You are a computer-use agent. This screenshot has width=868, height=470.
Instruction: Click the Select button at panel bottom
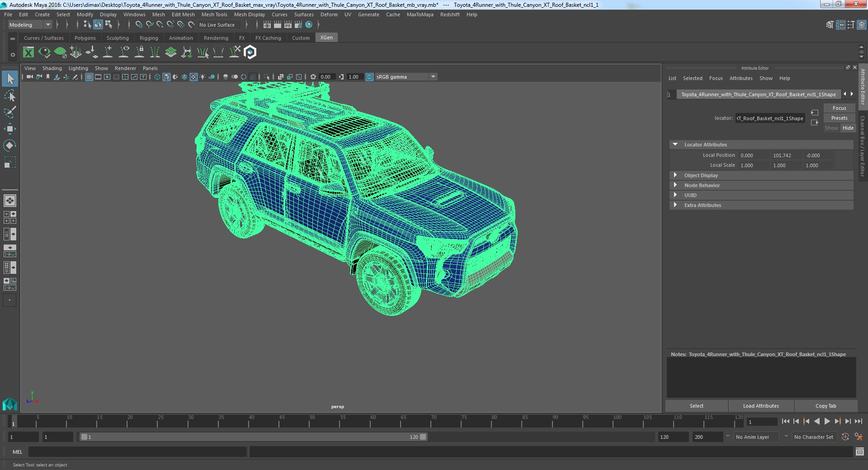pos(696,406)
